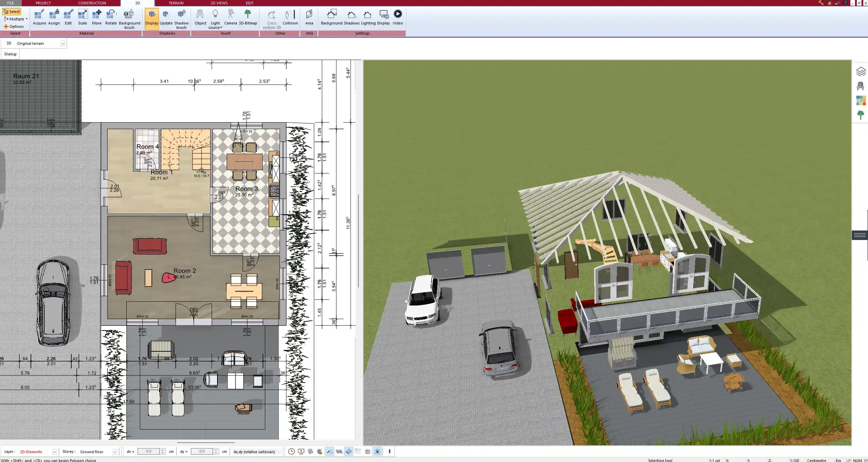This screenshot has width=868, height=462.
Task: Clear the dx input field value
Action: click(149, 451)
